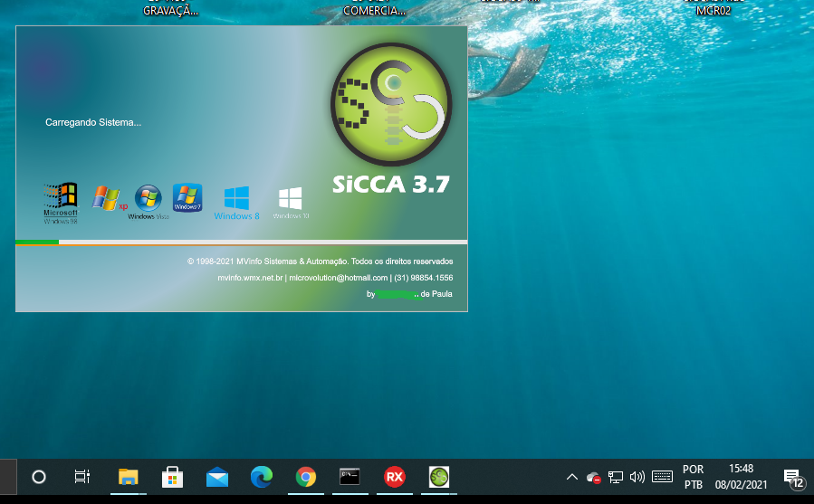Click the mvinfo.wmx.net.br website text
814x504 pixels.
coord(250,278)
